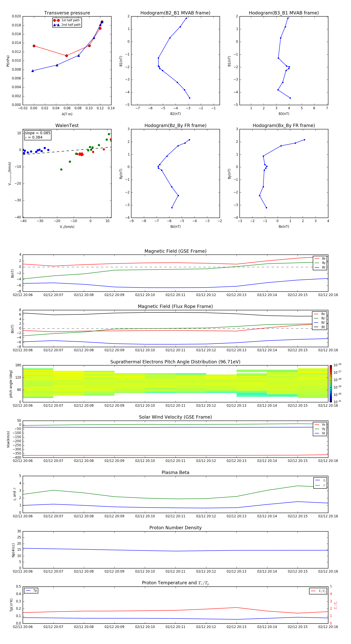Click the 'Hodogram(B2_B1 MVAB frame)' title
The width and height of the screenshot is (351, 644).
tap(175, 13)
